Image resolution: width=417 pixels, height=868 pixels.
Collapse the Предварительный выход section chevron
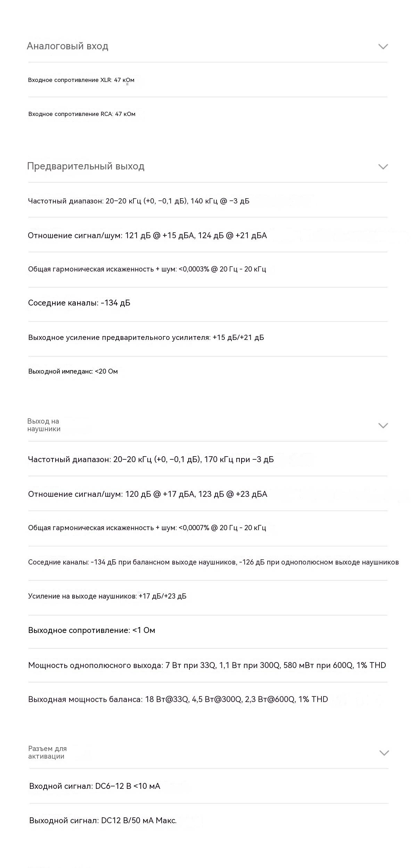coord(383,167)
